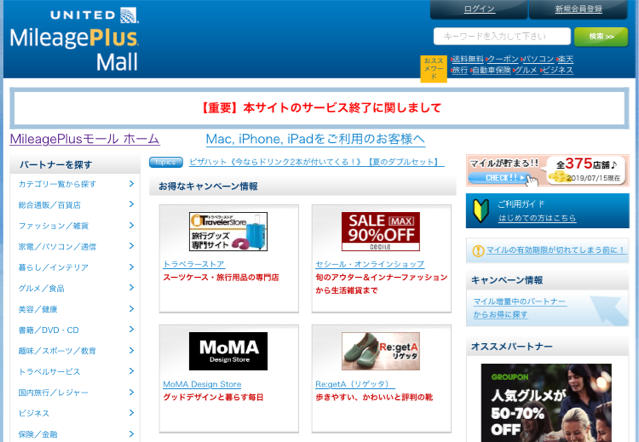This screenshot has width=639, height=442.
Task: Open the クーポン keyword link
Action: coord(502,59)
